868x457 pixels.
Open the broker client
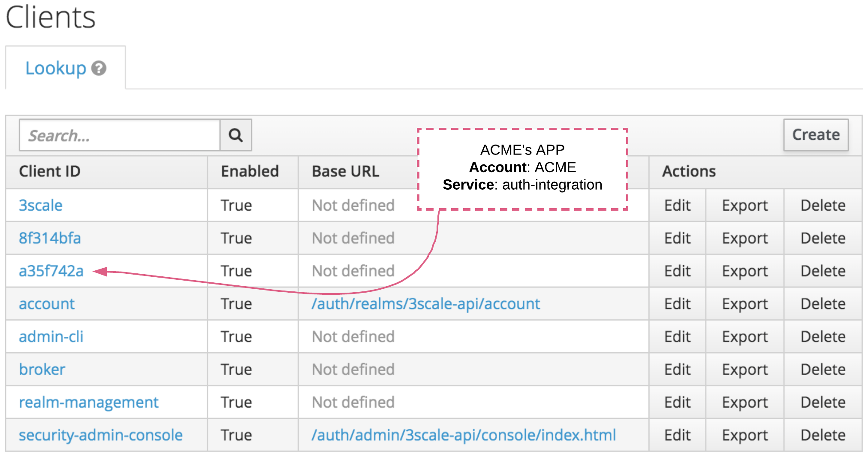pyautogui.click(x=42, y=369)
